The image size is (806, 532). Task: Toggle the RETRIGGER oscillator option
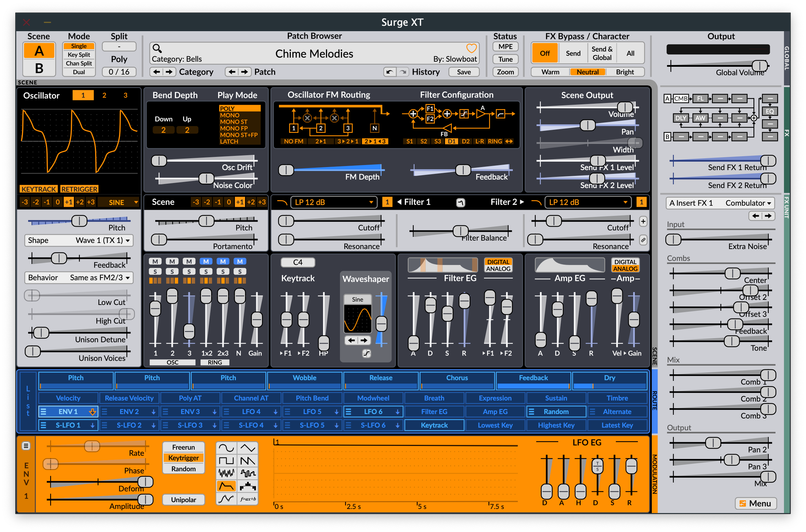tap(79, 189)
